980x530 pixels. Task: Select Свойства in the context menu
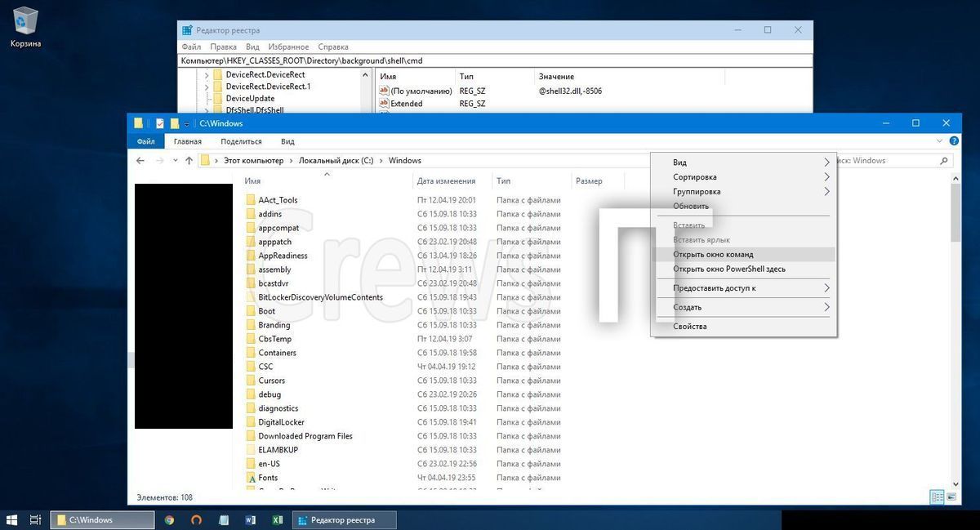743,327
